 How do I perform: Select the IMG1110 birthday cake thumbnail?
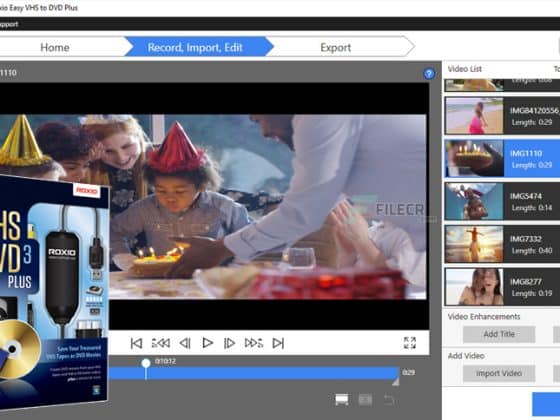tap(475, 159)
